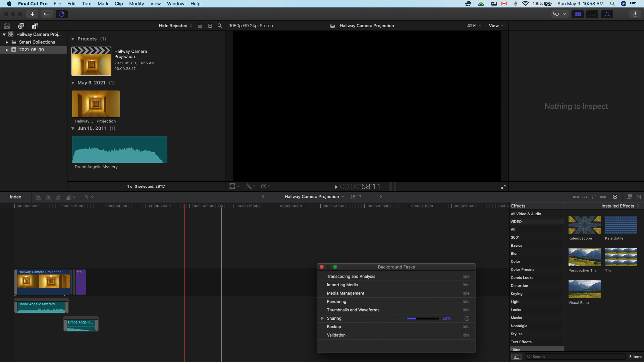Click the Import Media arrow button
644x362 pixels.
point(33,14)
